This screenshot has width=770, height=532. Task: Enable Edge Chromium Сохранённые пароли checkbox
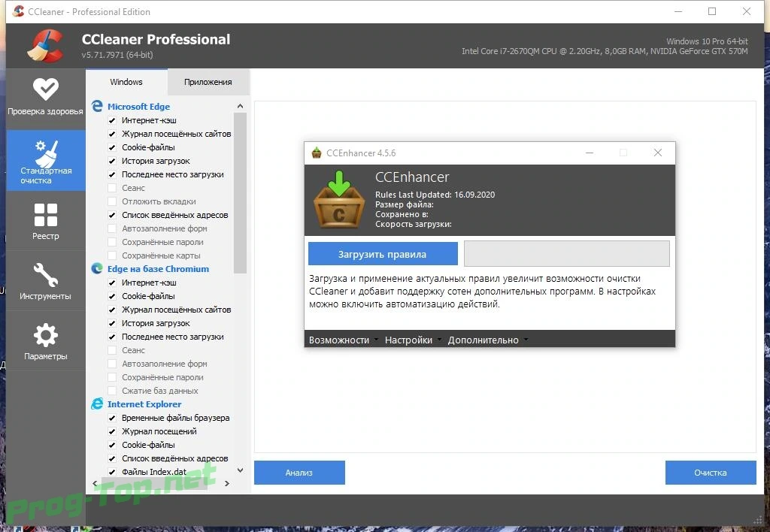112,377
